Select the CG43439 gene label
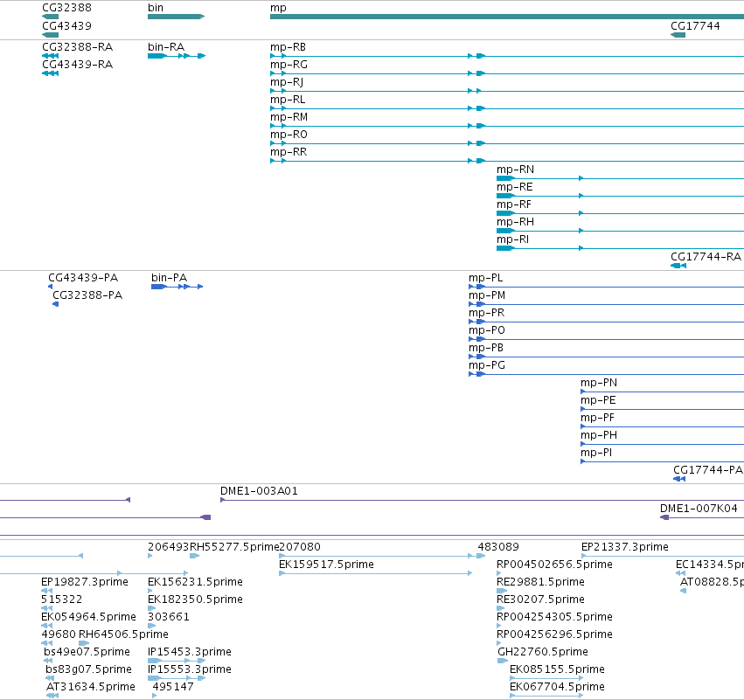744x700 pixels. (67, 25)
